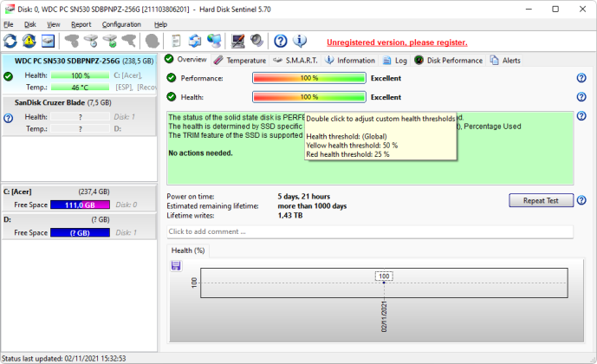Click green check status icon of WDC disk

coord(8,76)
